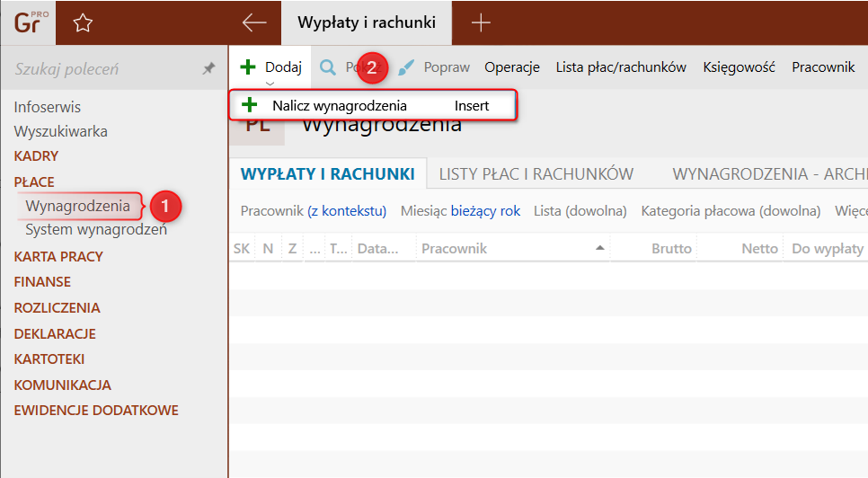The width and height of the screenshot is (868, 478).
Task: Select the Wypłaty i rachunki window tab
Action: pyautogui.click(x=367, y=22)
